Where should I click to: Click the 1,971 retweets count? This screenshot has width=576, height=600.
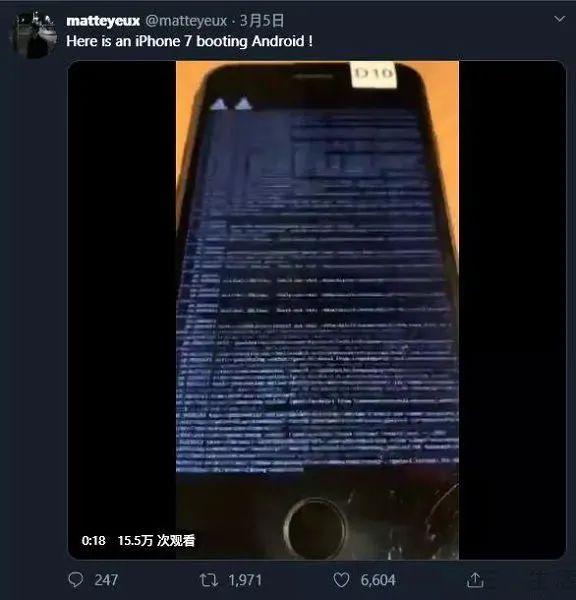point(245,580)
